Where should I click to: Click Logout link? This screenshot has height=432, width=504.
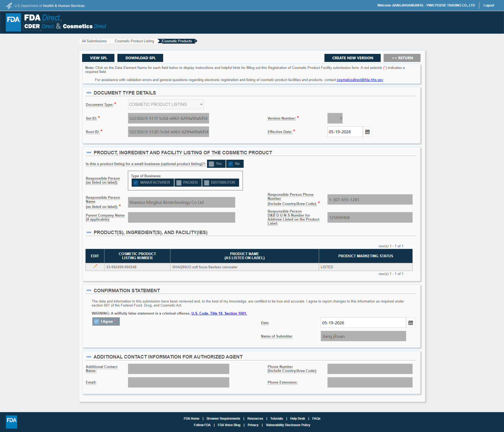pos(489,5)
